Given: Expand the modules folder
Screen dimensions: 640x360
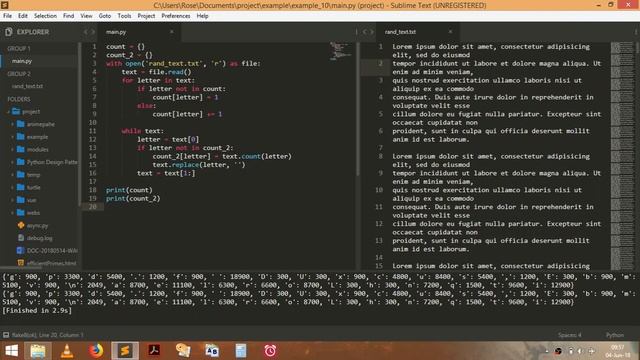Looking at the screenshot, I should point(12,149).
